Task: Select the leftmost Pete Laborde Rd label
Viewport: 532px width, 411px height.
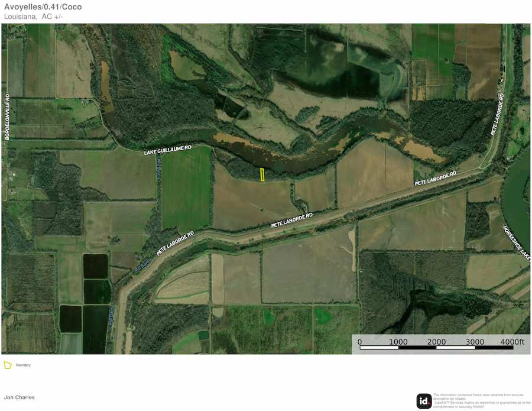Action: pyautogui.click(x=175, y=243)
